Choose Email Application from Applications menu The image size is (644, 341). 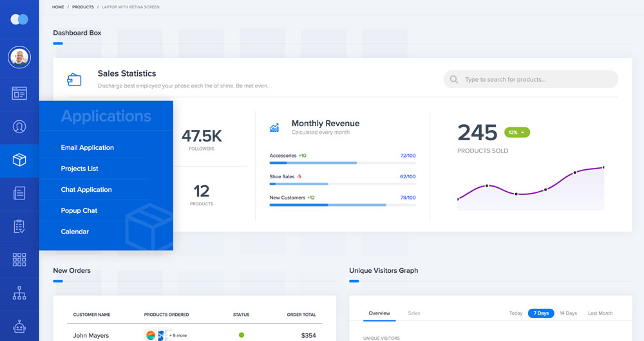click(x=87, y=148)
